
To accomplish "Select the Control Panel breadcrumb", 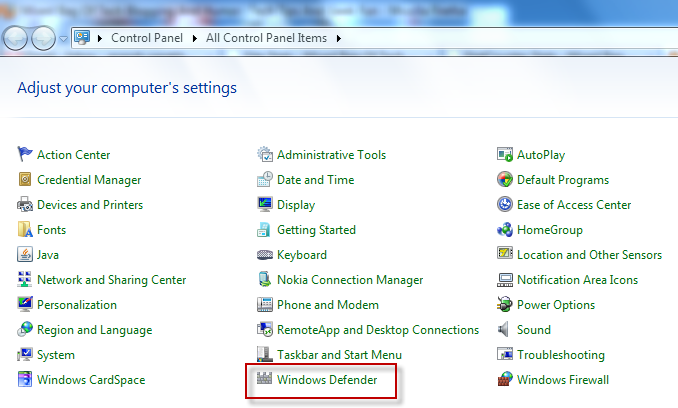I will pos(147,38).
